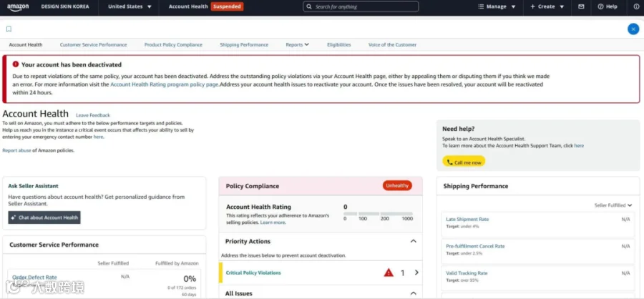Open the United States marketplace dropdown
The height and width of the screenshot is (299, 644).
(x=130, y=6)
